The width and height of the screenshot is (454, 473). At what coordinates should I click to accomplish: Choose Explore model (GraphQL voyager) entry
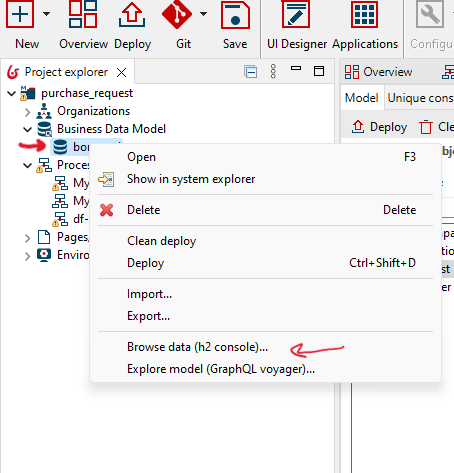[x=221, y=369]
